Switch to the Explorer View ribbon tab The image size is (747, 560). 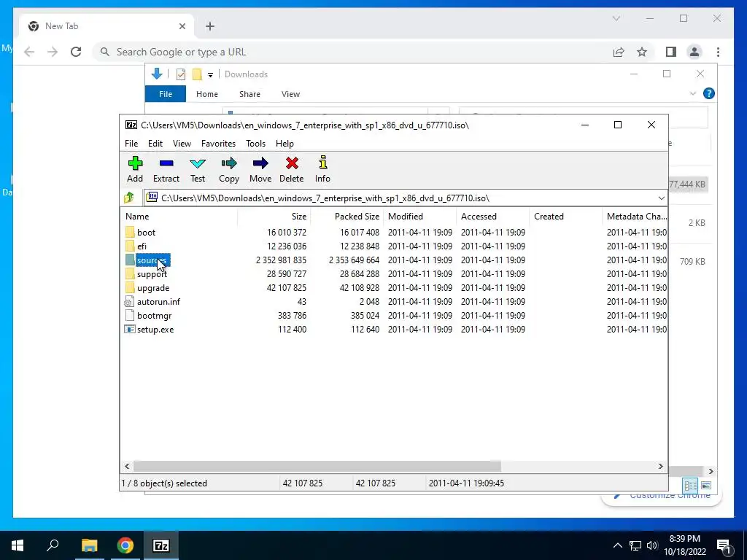(290, 94)
